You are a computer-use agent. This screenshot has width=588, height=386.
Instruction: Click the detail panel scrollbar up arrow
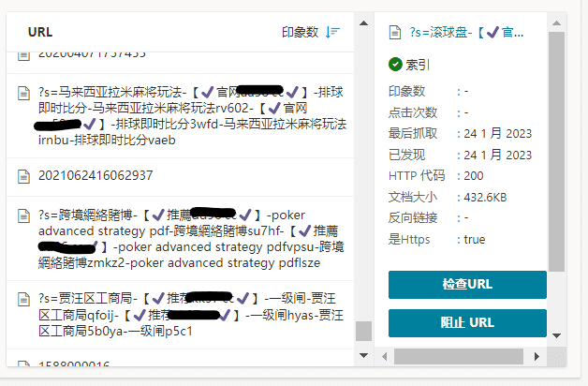[x=556, y=23]
